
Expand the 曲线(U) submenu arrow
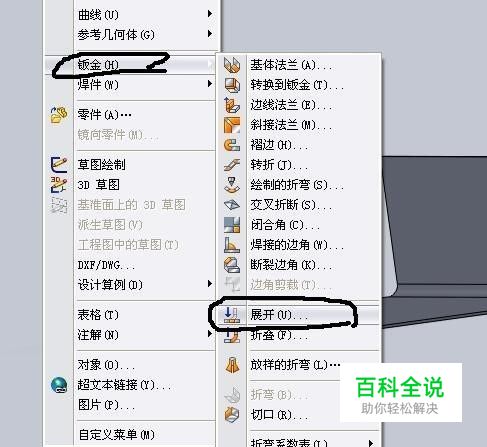210,14
